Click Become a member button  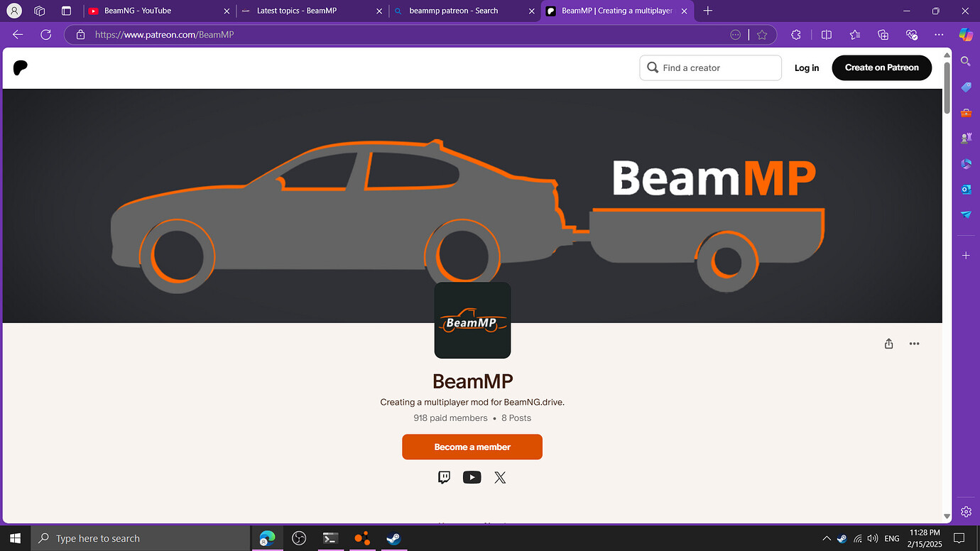(x=472, y=447)
